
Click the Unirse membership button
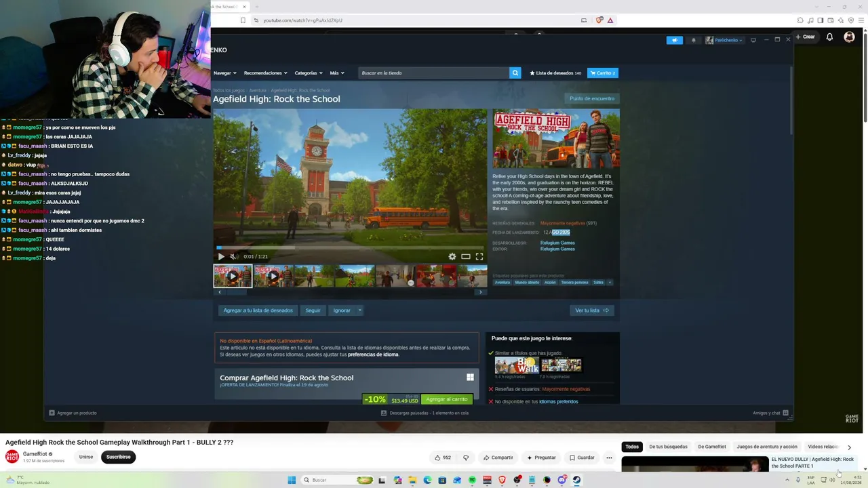tap(86, 457)
